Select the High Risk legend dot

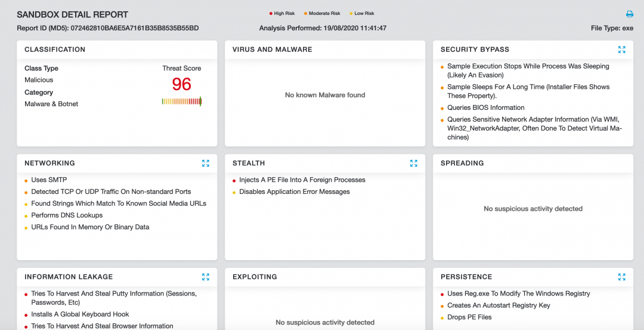click(271, 14)
